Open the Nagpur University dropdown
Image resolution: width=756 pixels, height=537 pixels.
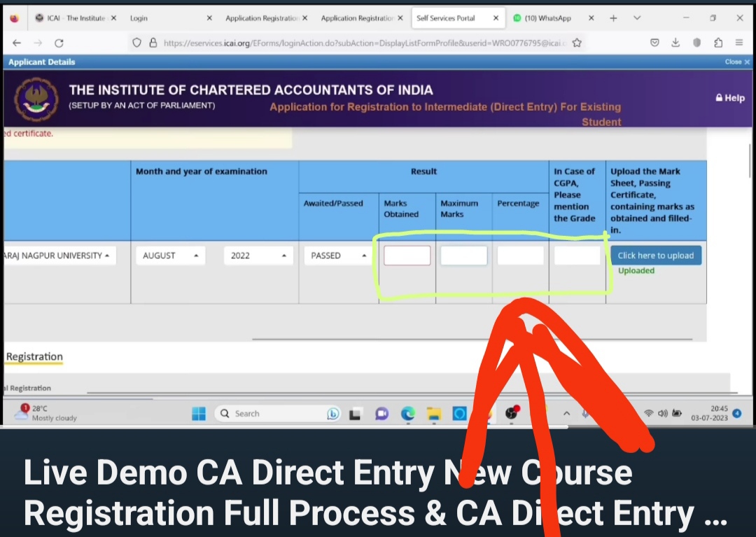[x=58, y=256]
